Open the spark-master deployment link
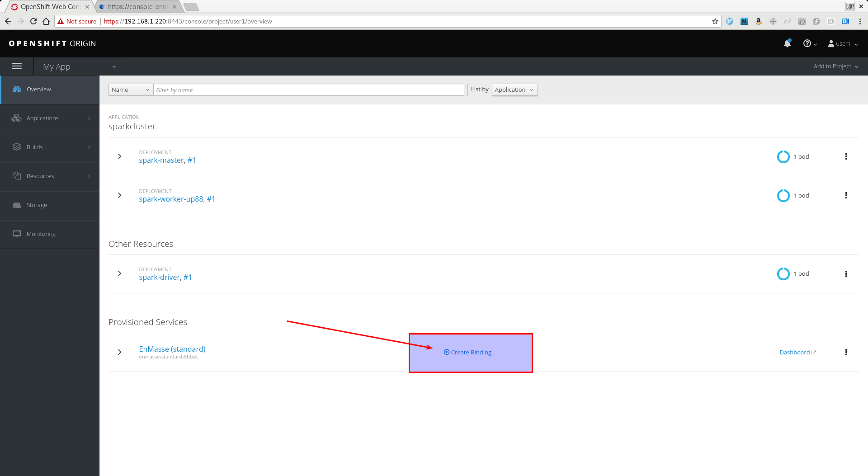The width and height of the screenshot is (868, 476). [161, 160]
